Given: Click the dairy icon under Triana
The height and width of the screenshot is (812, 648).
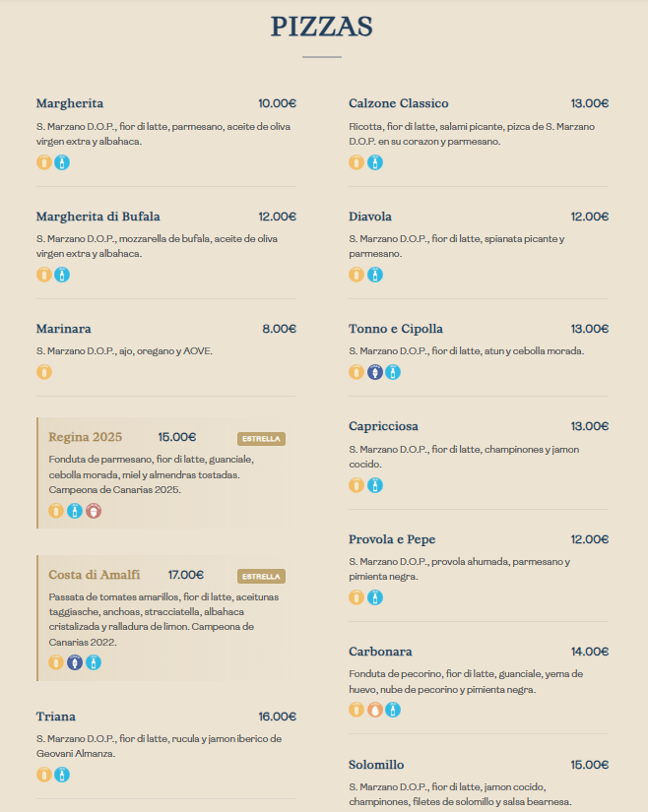Looking at the screenshot, I should pyautogui.click(x=62, y=775).
